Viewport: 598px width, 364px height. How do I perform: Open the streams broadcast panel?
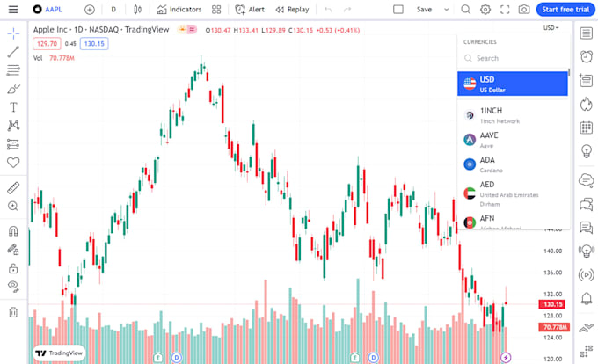[587, 275]
